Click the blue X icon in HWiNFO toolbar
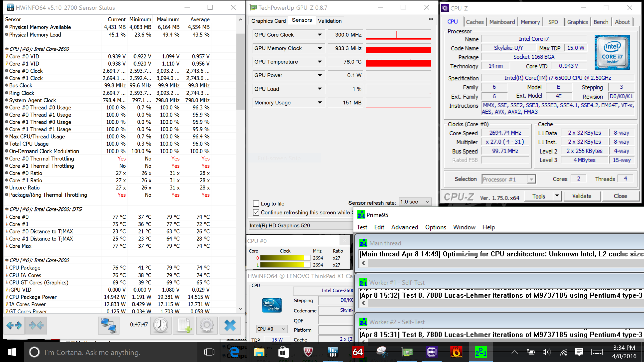 (x=230, y=325)
